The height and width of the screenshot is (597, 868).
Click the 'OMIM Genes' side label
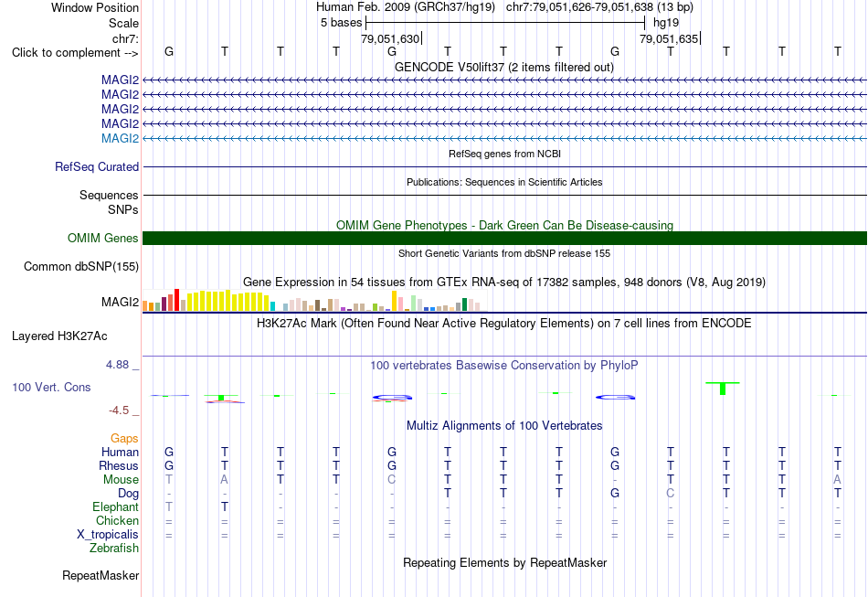point(103,238)
